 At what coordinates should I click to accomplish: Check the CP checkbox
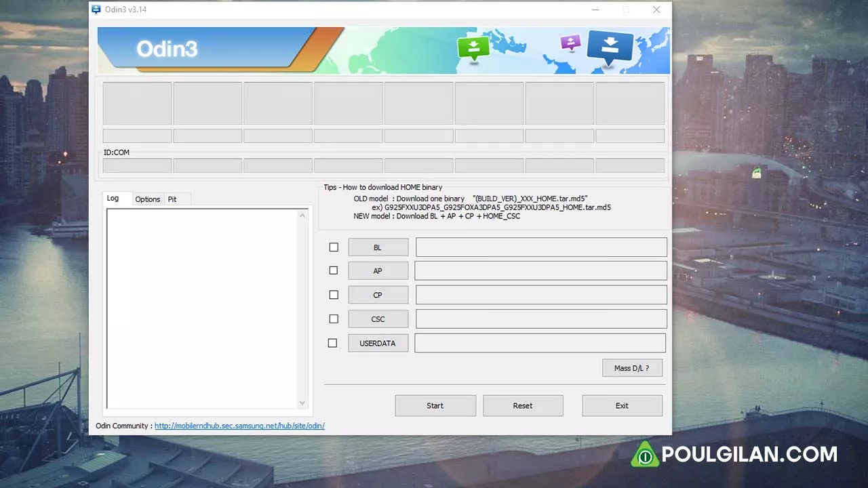pos(334,295)
